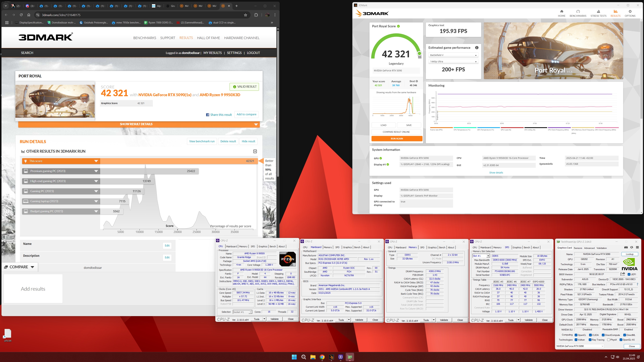
Task: Open Chrome three-dot menu
Action: pyautogui.click(x=275, y=15)
